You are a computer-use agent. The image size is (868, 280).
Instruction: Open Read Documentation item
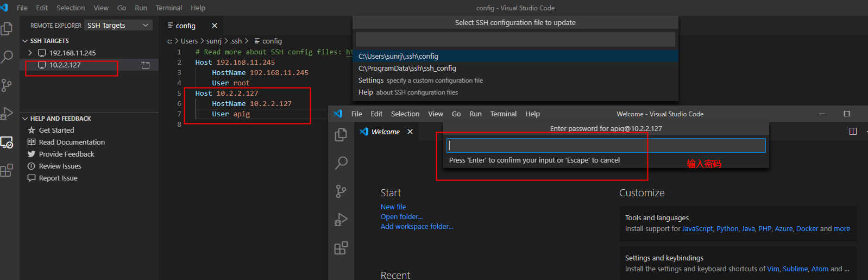(x=72, y=142)
